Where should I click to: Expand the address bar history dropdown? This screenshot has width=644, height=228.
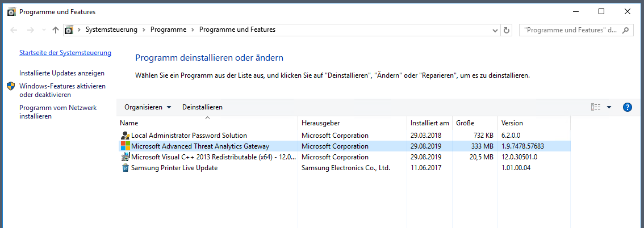click(x=495, y=30)
